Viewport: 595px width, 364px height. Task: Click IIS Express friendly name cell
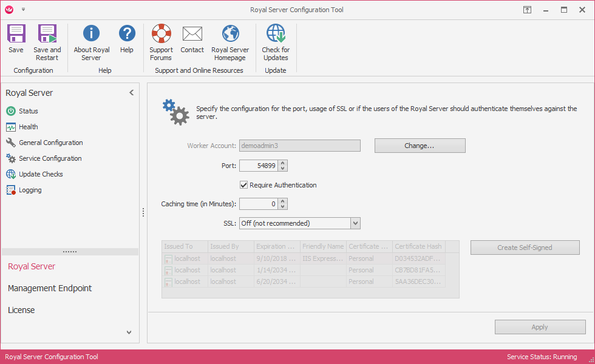point(323,258)
